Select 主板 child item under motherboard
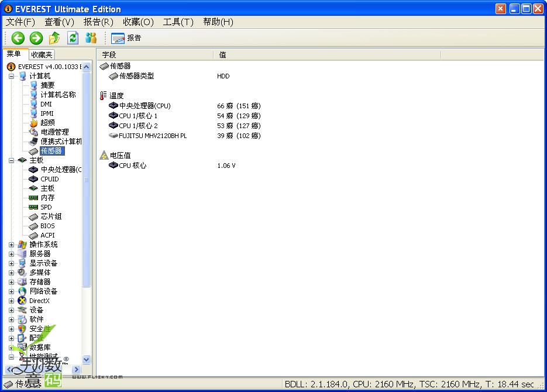 point(47,188)
